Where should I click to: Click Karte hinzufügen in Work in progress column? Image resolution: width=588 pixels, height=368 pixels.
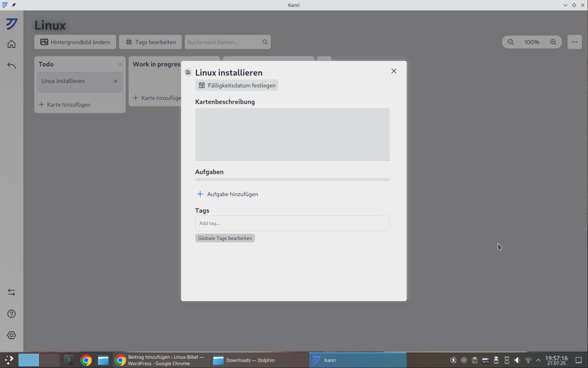(157, 98)
